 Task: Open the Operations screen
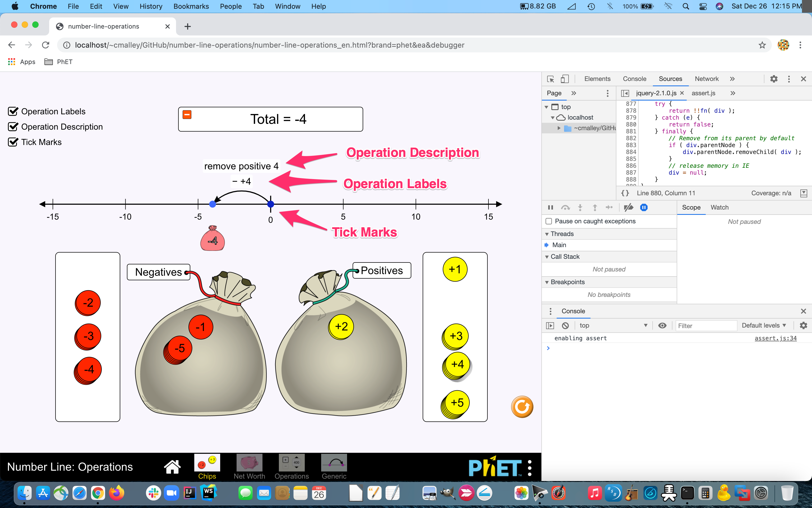point(292,467)
